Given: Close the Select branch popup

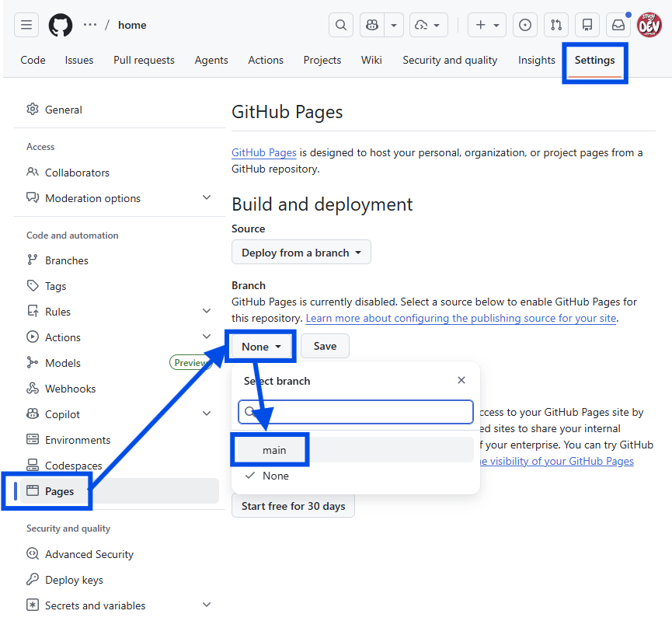Looking at the screenshot, I should (x=461, y=380).
